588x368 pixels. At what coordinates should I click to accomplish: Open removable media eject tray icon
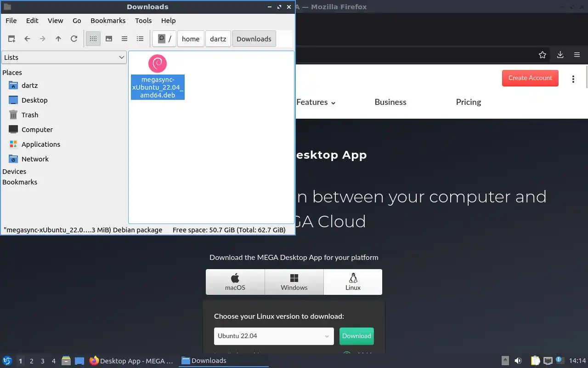point(505,361)
